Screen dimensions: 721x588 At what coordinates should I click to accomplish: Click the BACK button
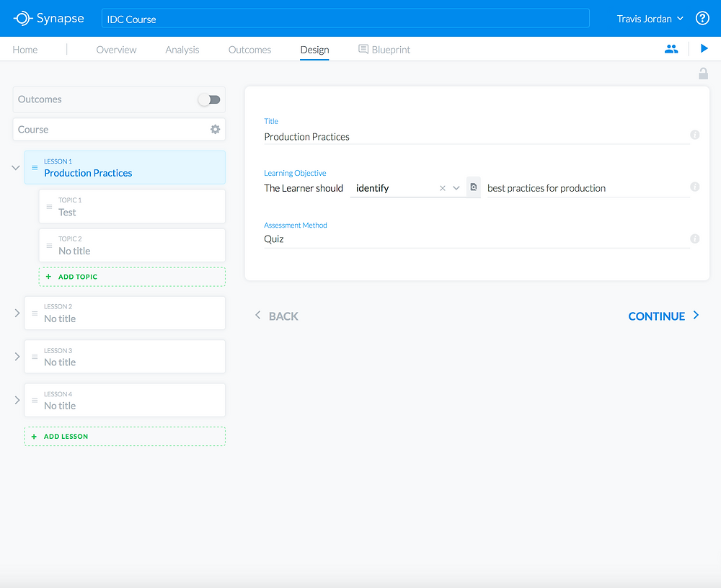click(277, 316)
